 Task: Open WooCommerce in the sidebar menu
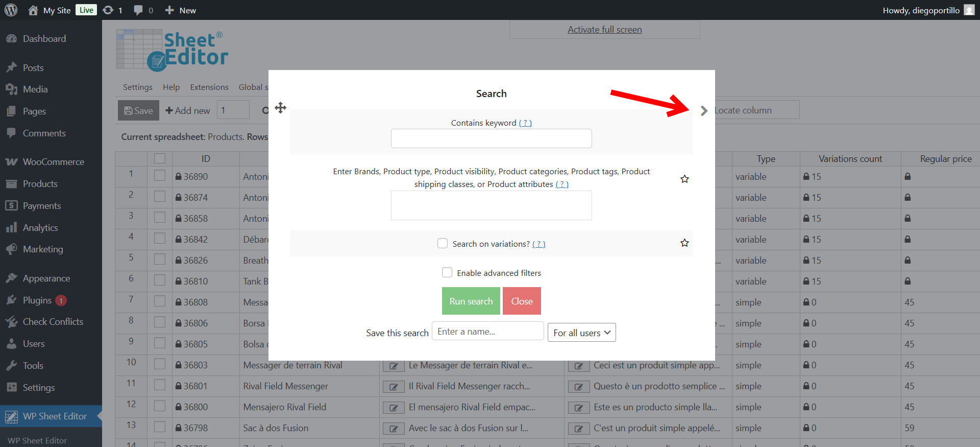point(53,162)
